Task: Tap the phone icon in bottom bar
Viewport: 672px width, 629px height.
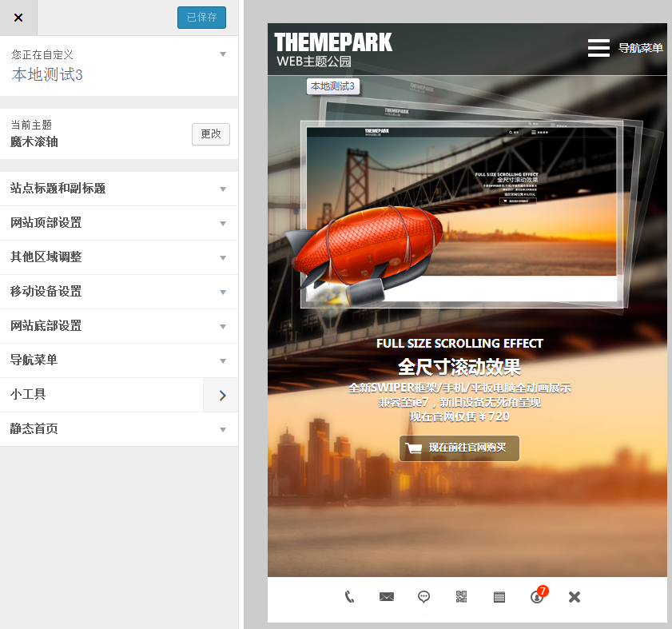Action: pyautogui.click(x=349, y=597)
